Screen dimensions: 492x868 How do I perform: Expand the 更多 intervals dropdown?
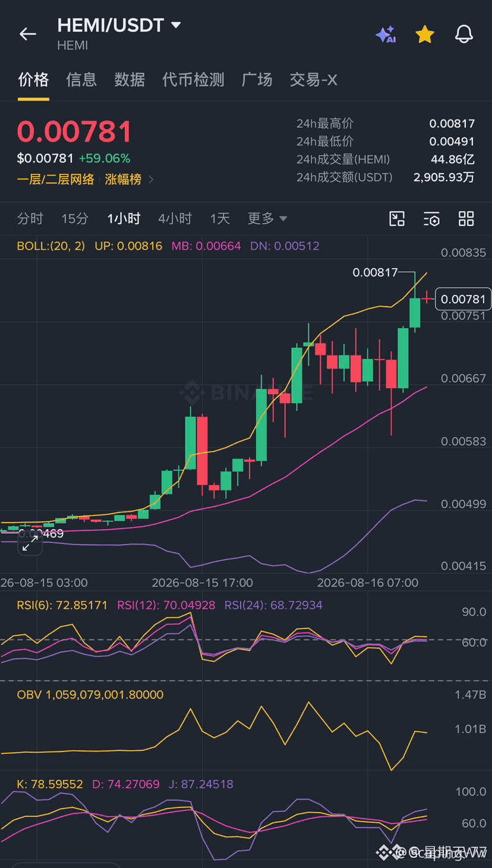(267, 219)
